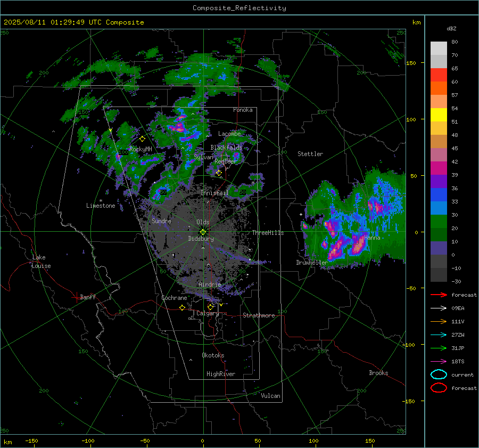
Task: Click the Strathmore city label
Action: coord(259,315)
